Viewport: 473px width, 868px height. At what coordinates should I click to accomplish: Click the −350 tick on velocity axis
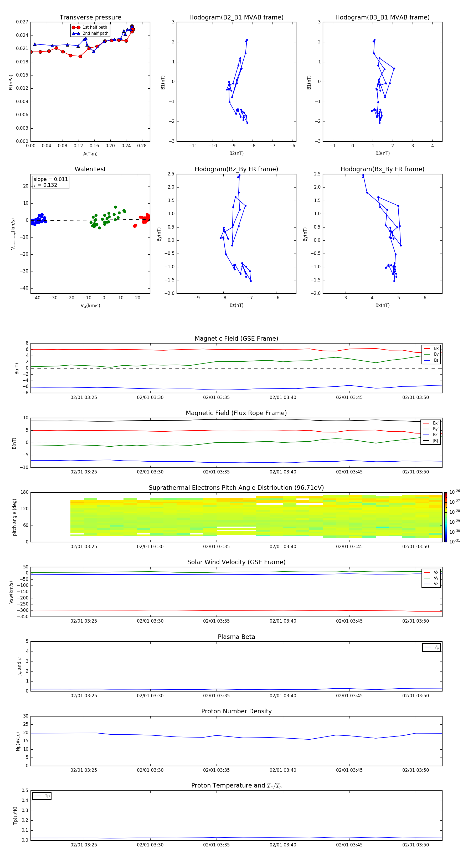click(23, 617)
